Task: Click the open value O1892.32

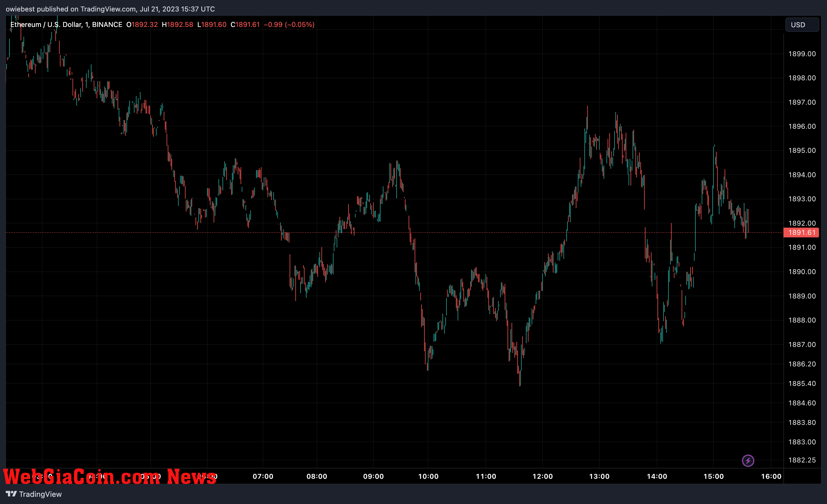Action: [x=142, y=24]
